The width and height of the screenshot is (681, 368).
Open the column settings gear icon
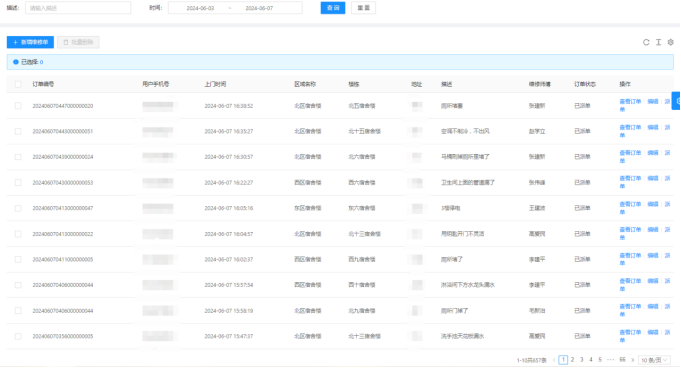click(671, 42)
